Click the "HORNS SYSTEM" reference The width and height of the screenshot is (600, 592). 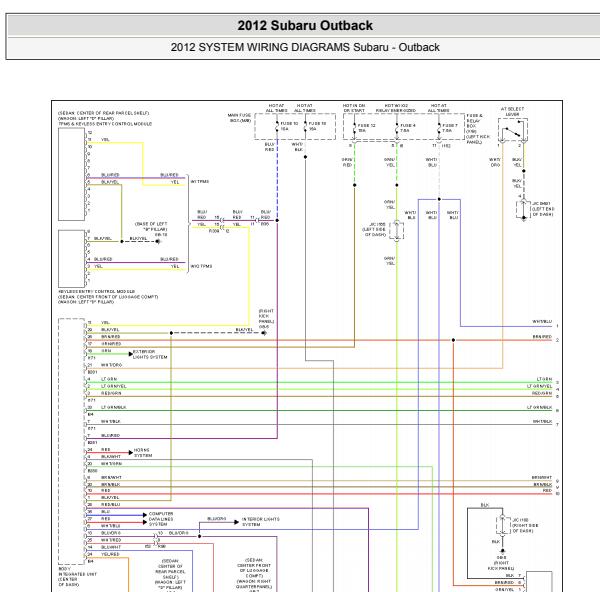143,453
